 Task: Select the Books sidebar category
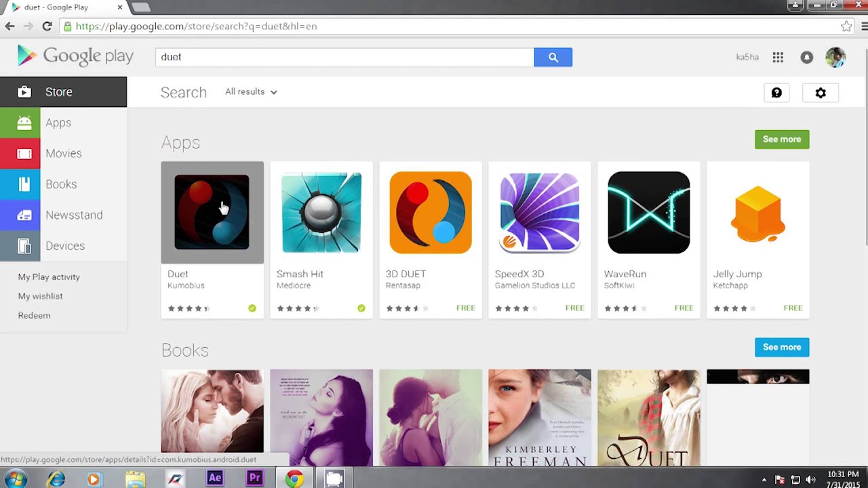pos(63,184)
